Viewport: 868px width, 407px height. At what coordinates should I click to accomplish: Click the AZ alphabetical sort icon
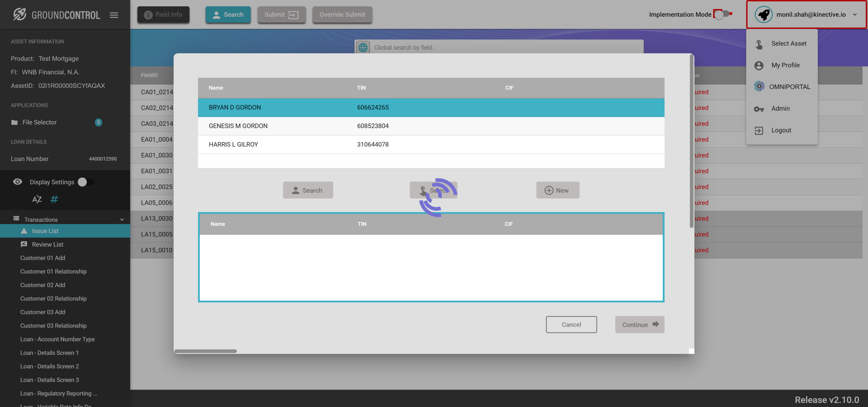pyautogui.click(x=37, y=199)
